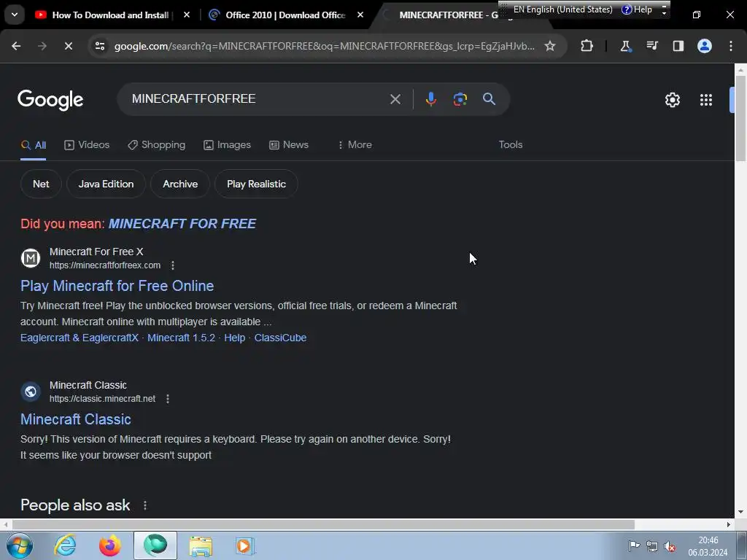Click the EN English language bar indicator
747x560 pixels.
pos(562,9)
